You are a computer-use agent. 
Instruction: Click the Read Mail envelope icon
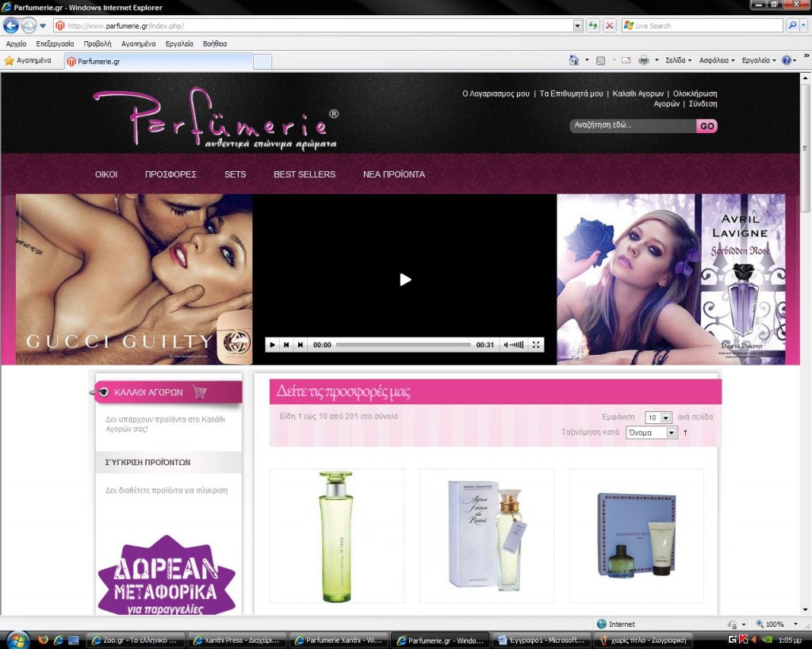(x=626, y=60)
